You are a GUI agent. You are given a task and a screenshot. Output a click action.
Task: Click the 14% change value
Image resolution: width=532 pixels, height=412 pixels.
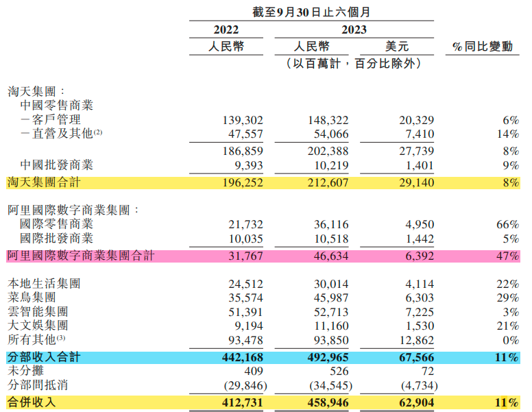coord(508,134)
